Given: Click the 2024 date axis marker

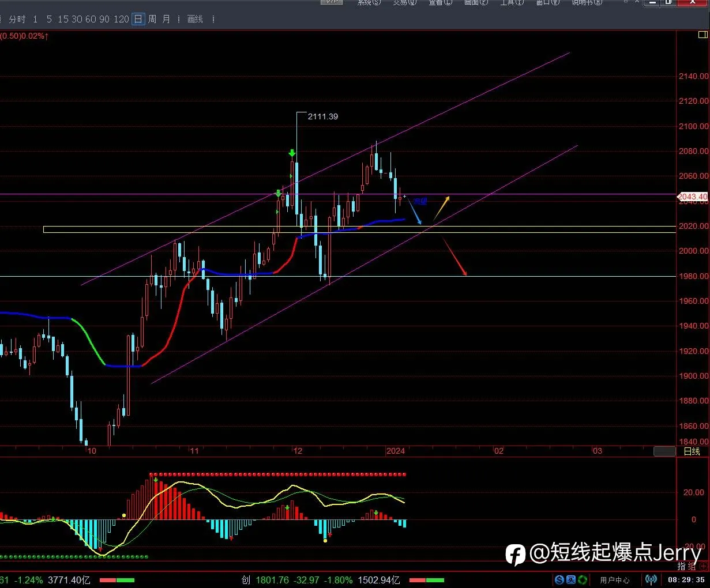Looking at the screenshot, I should [396, 451].
